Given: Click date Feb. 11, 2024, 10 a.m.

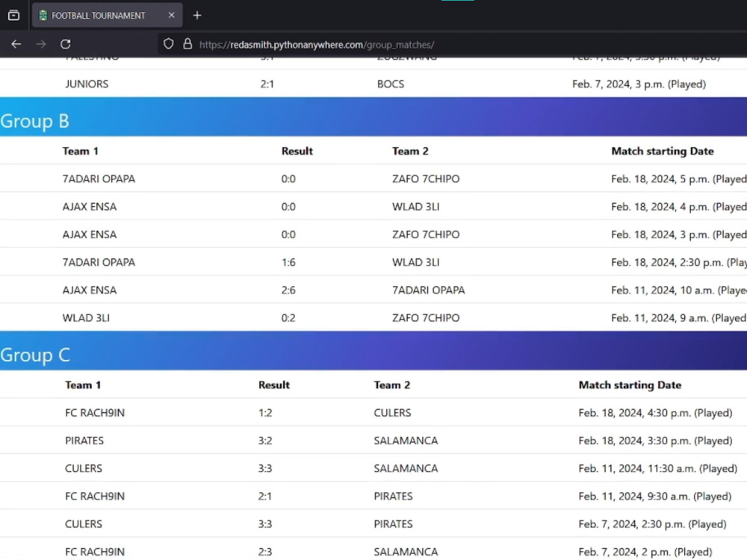Looking at the screenshot, I should click(x=679, y=290).
